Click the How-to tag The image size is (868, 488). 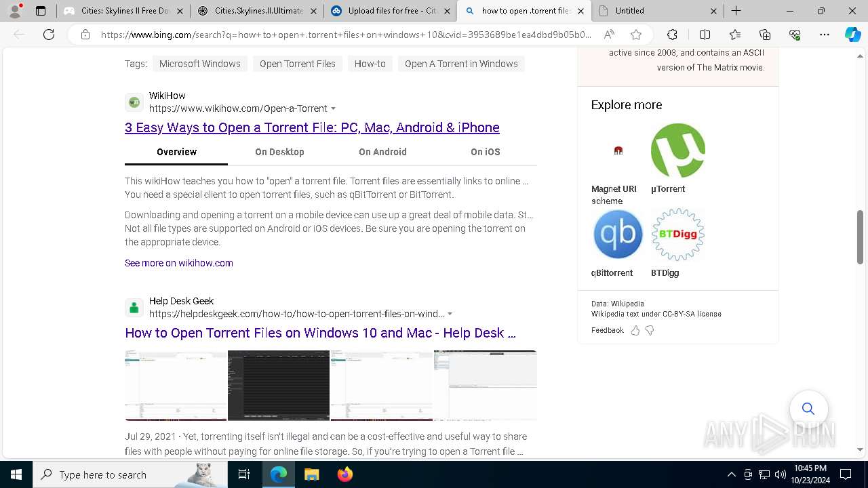pos(370,64)
